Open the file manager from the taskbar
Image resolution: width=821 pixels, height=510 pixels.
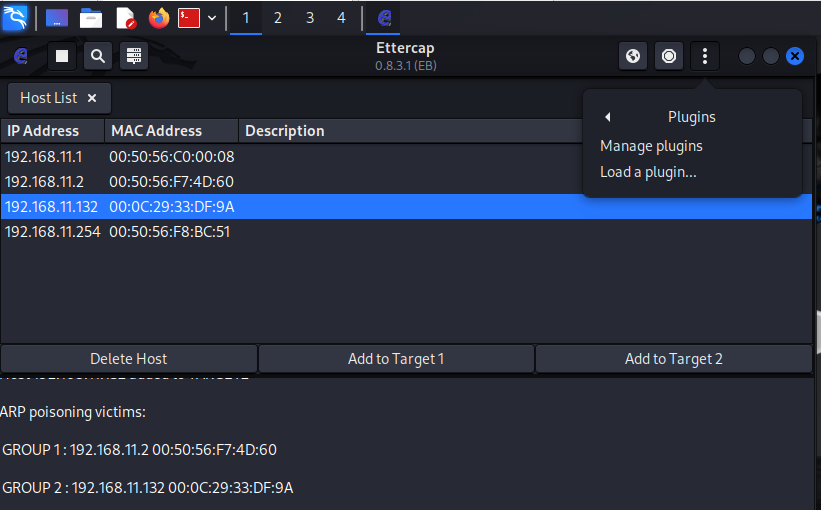pyautogui.click(x=91, y=18)
